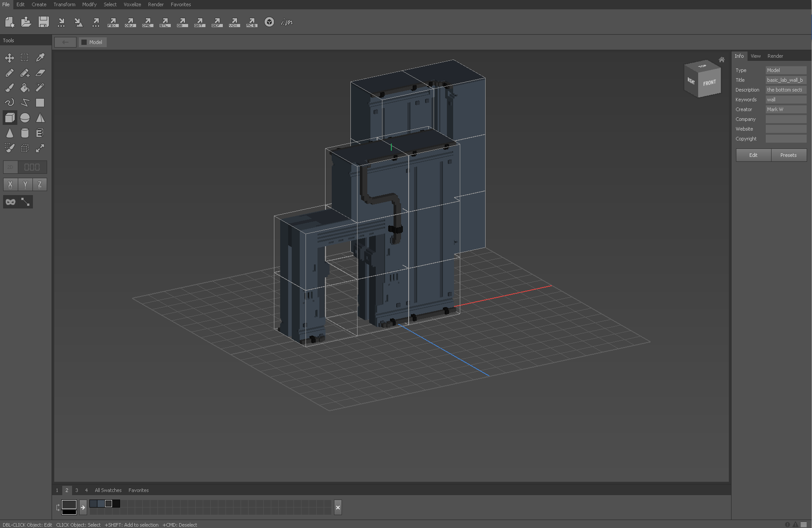The image size is (812, 528).
Task: Toggle Y axis mirroring
Action: click(25, 184)
